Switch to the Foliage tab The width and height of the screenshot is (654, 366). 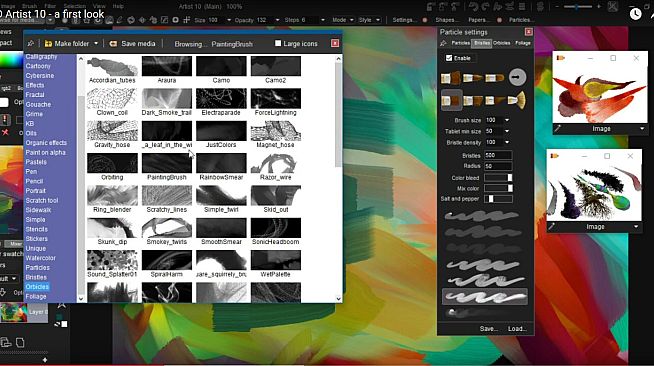[x=523, y=43]
